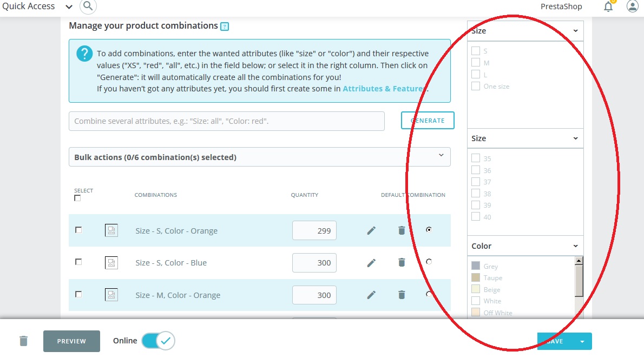Click the Size - S, Color - Orange text

pos(176,231)
